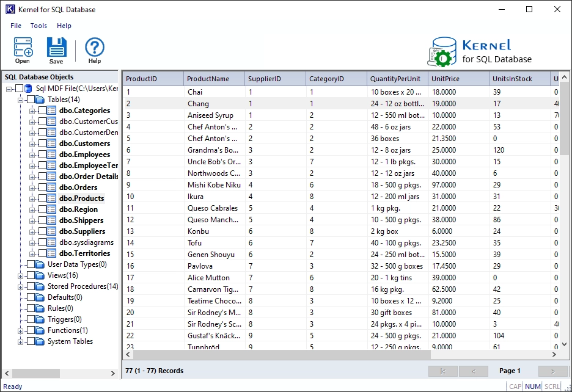Expand the dbo.Categories tree node
This screenshot has width=572, height=392.
pyautogui.click(x=32, y=111)
